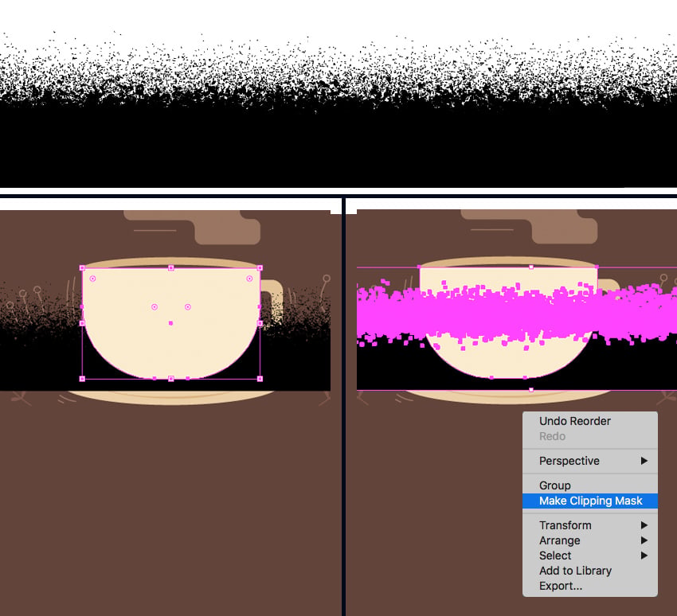Open the Select submenu entry

point(589,556)
